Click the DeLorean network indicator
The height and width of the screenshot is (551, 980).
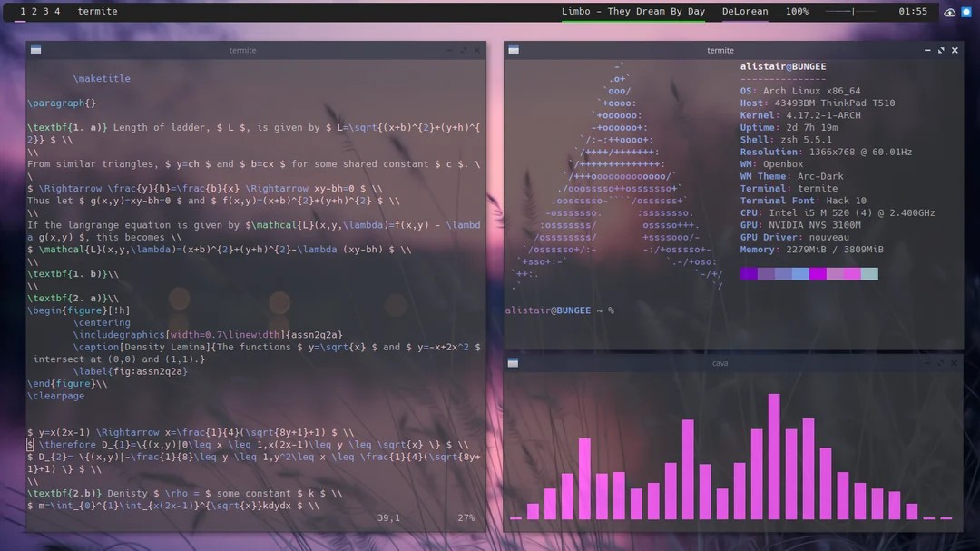pyautogui.click(x=745, y=11)
